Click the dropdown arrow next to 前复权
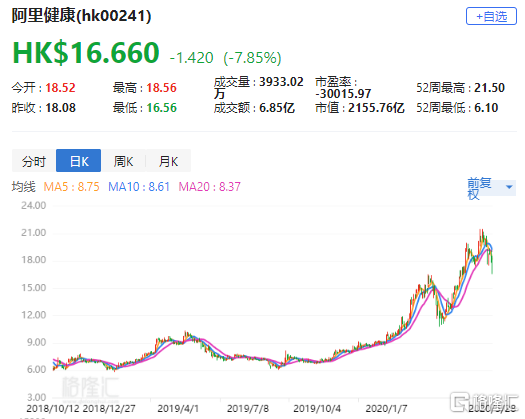 point(509,187)
